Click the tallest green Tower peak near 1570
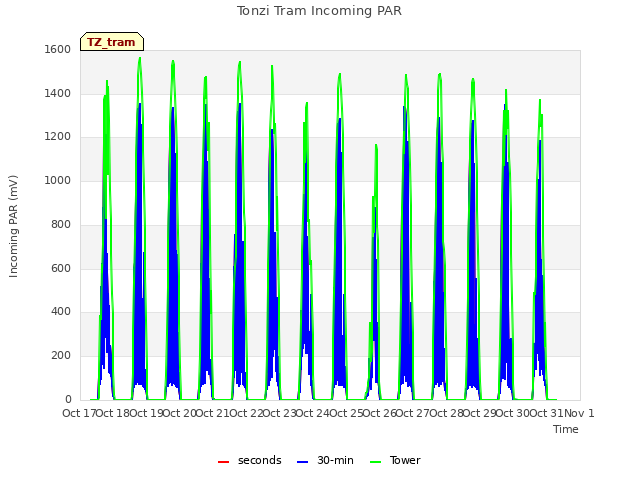This screenshot has width=640, height=480. click(x=140, y=58)
